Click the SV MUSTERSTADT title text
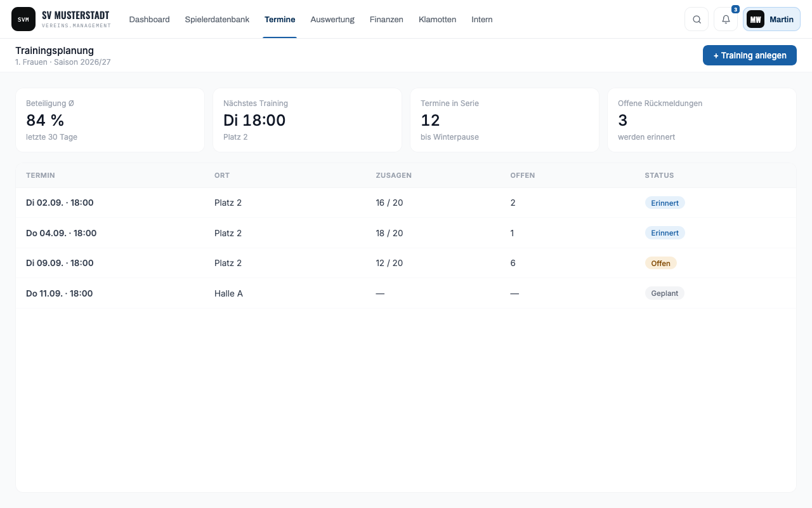The image size is (812, 508). (75, 15)
